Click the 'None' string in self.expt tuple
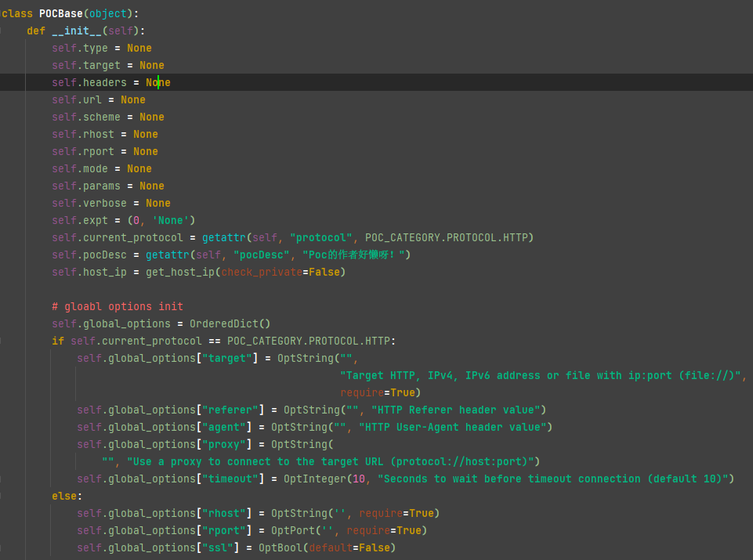Image resolution: width=753 pixels, height=560 pixels. (171, 221)
